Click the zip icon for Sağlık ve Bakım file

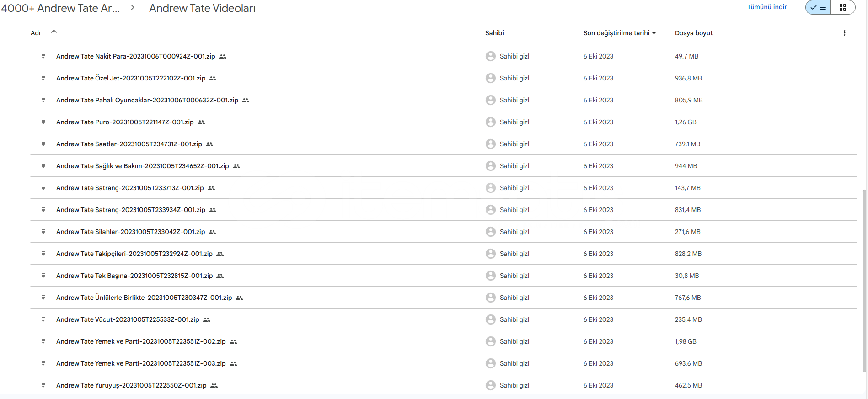43,166
